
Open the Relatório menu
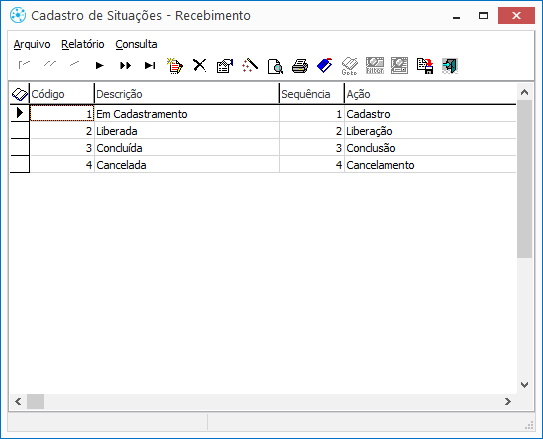pos(83,44)
